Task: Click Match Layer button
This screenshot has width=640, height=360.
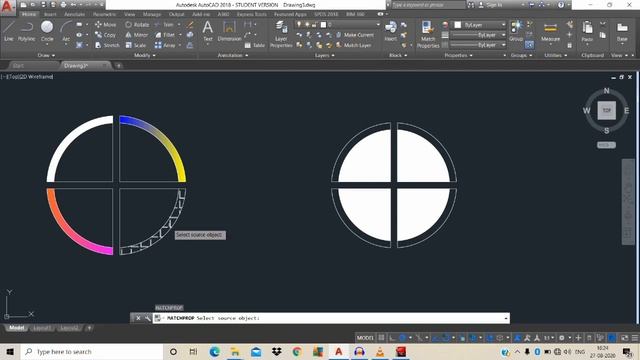Action: (x=353, y=45)
